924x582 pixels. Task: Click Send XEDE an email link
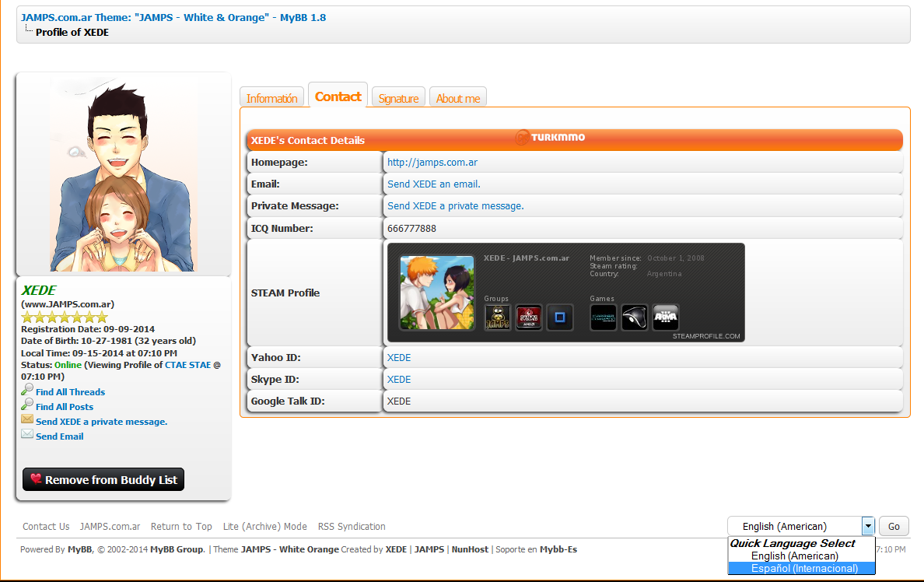point(434,184)
